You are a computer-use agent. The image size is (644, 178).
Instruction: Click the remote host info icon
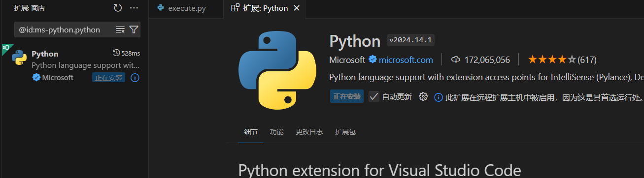click(439, 97)
